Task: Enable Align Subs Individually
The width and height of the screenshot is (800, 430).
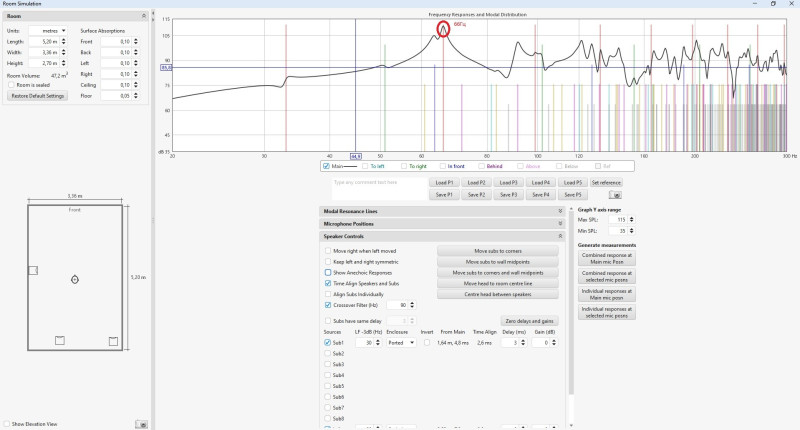Action: tap(328, 294)
